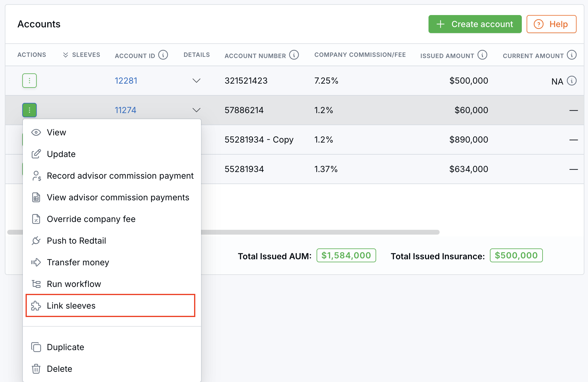This screenshot has width=588, height=382.
Task: Click the Record advisor commission payment icon
Action: (x=36, y=176)
